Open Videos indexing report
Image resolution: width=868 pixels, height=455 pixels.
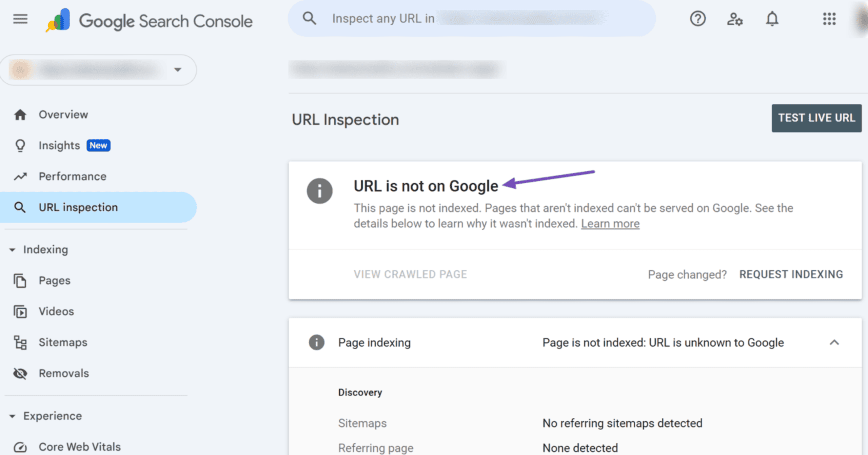point(56,312)
